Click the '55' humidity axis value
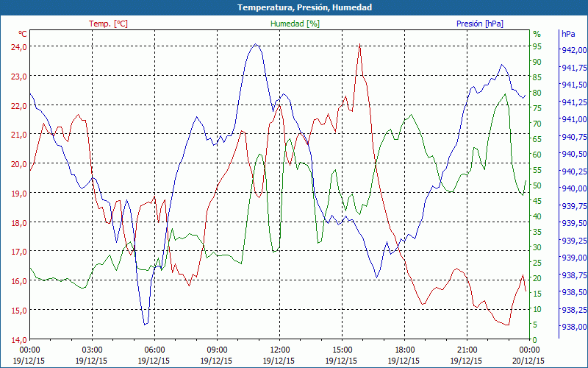Viewport: 588px width, 368px height. click(x=537, y=170)
